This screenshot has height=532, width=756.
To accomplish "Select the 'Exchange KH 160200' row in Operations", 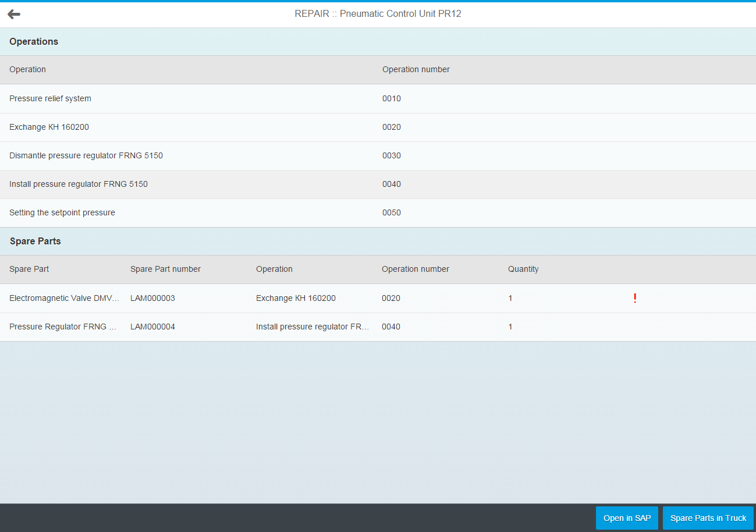I will 378,127.
